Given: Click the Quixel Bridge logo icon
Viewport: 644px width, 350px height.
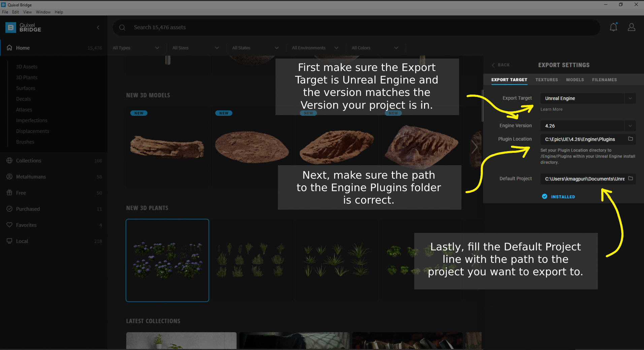Looking at the screenshot, I should 11,28.
